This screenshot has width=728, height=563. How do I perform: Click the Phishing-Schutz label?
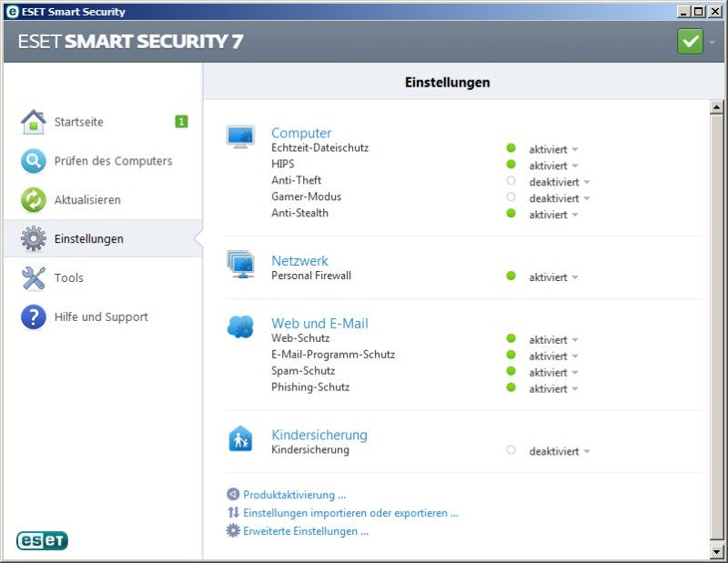[x=310, y=387]
